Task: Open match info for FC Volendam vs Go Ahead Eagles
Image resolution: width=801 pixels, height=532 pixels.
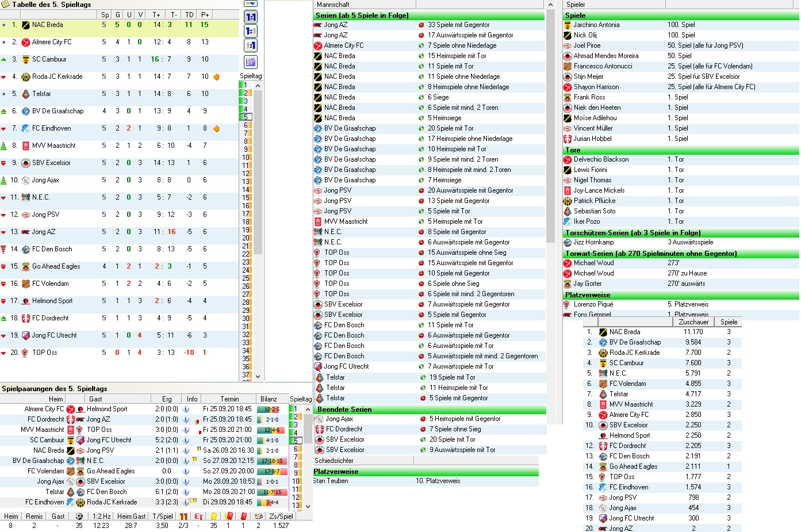Action: 186,471
